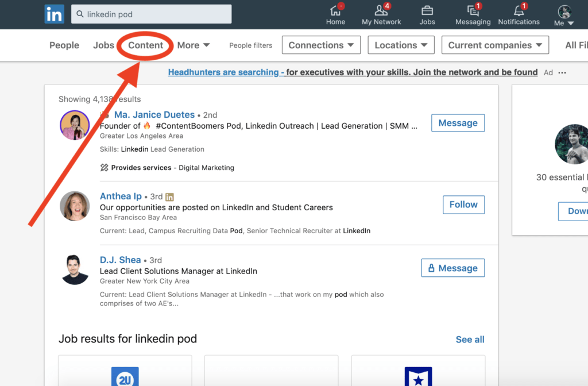The image size is (588, 386).
Task: Open Ma. Janice Duetes profile link
Action: [154, 115]
